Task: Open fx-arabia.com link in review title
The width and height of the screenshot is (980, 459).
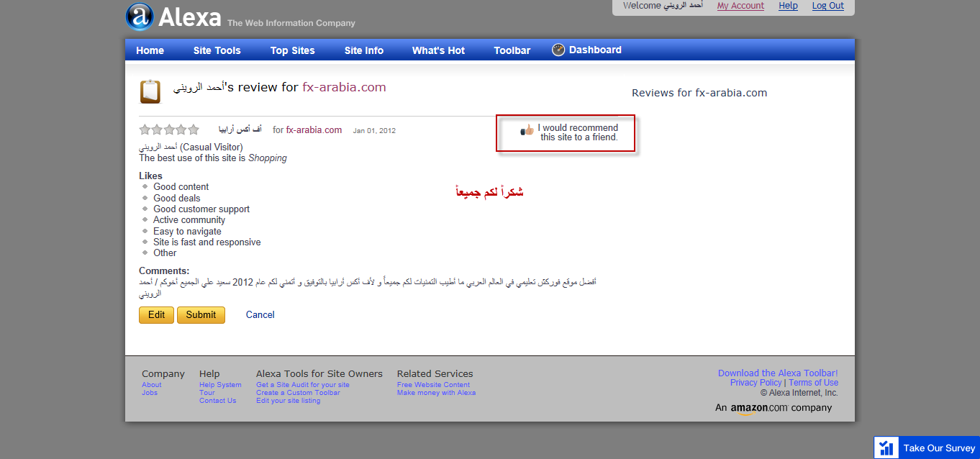Action: click(344, 87)
